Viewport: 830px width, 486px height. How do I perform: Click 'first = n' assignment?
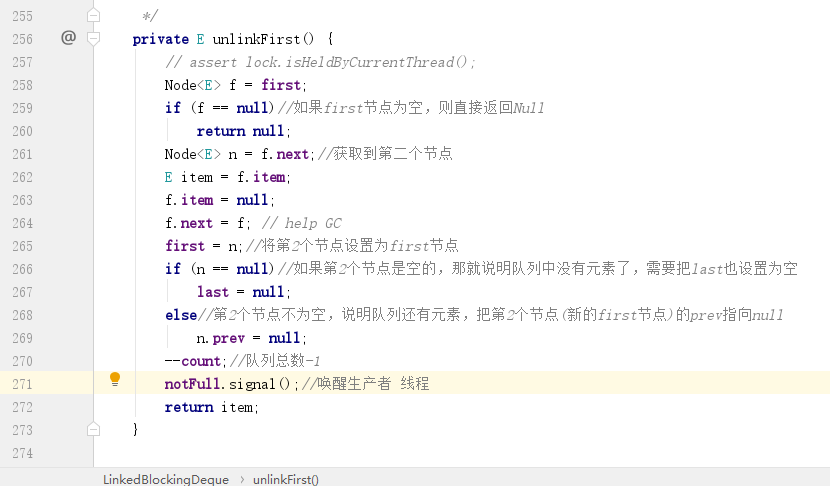coord(203,246)
